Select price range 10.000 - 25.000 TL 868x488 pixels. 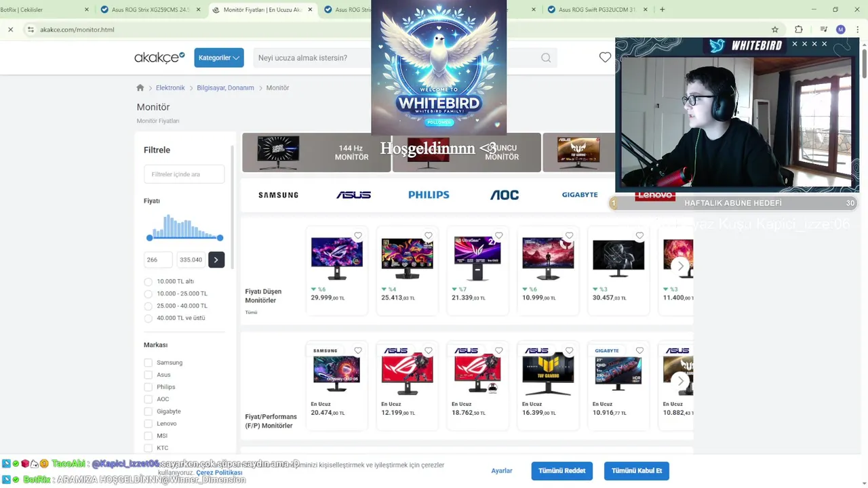(148, 293)
